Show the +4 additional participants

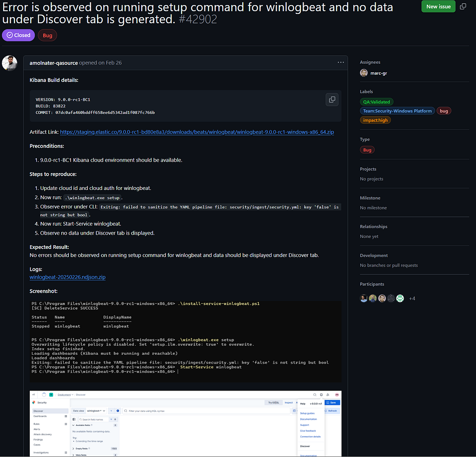point(412,299)
